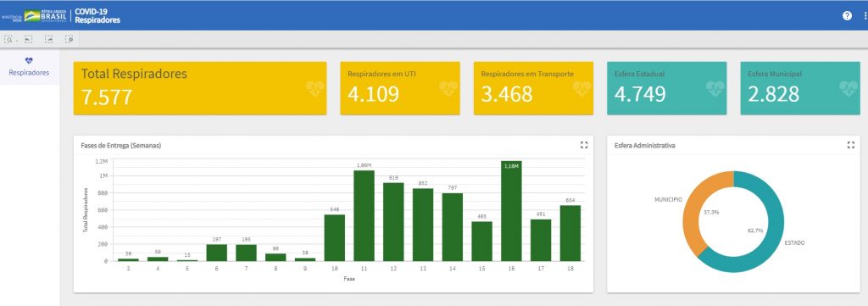This screenshot has width=868, height=306.
Task: Click the 4.109 UTI value
Action: click(373, 95)
